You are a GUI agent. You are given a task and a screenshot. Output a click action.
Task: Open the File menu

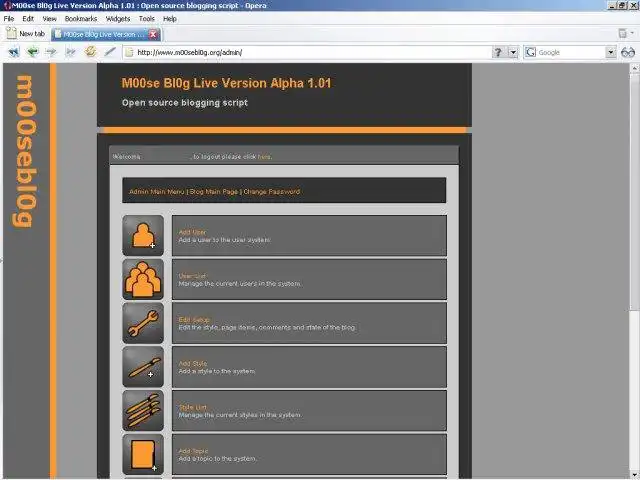point(9,19)
